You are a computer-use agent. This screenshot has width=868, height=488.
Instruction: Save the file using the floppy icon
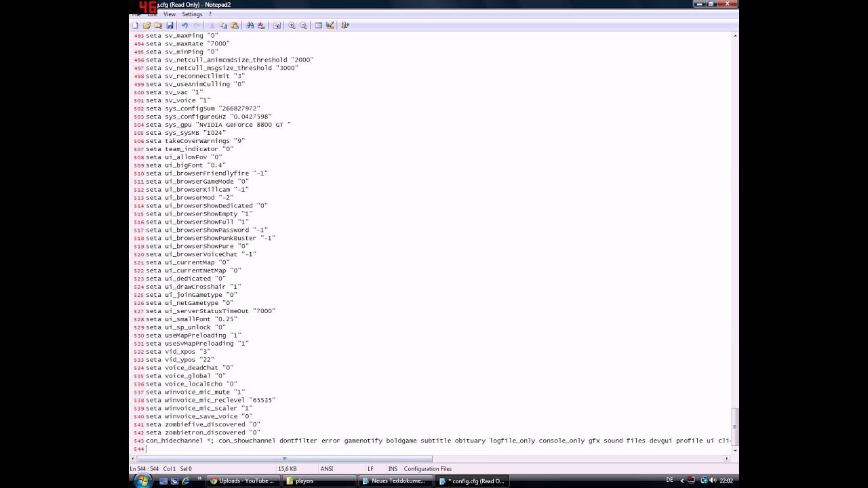pos(170,25)
